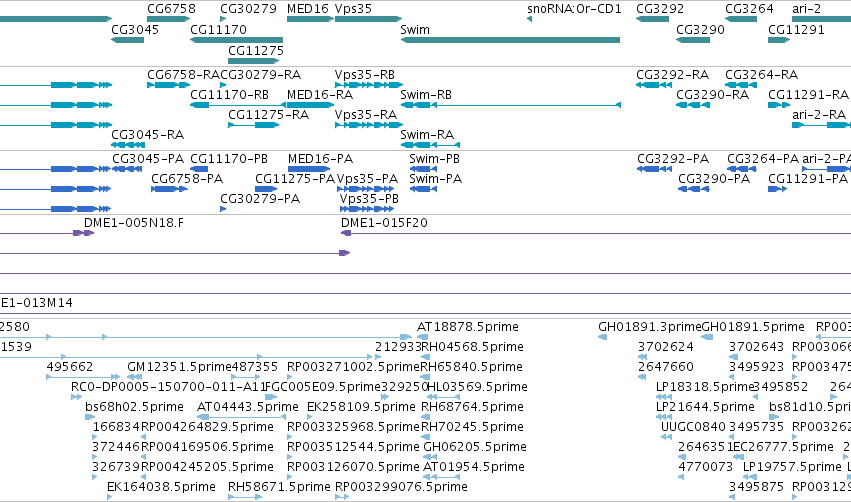Select the GH01891.5prime EST label
This screenshot has height=502, width=851.
[x=753, y=327]
